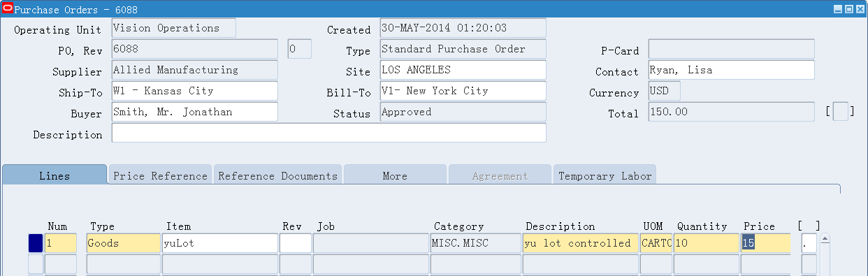868x276 pixels.
Task: Click the Item field yuLot
Action: [x=220, y=243]
